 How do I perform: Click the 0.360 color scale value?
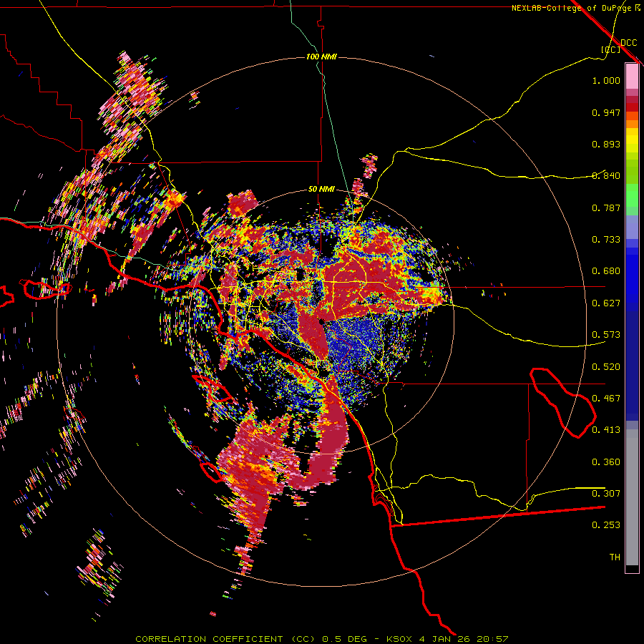(606, 462)
